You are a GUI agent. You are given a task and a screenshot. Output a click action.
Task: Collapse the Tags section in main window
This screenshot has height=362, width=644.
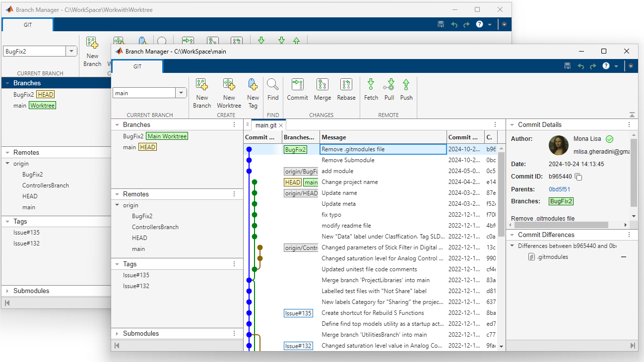(x=117, y=264)
